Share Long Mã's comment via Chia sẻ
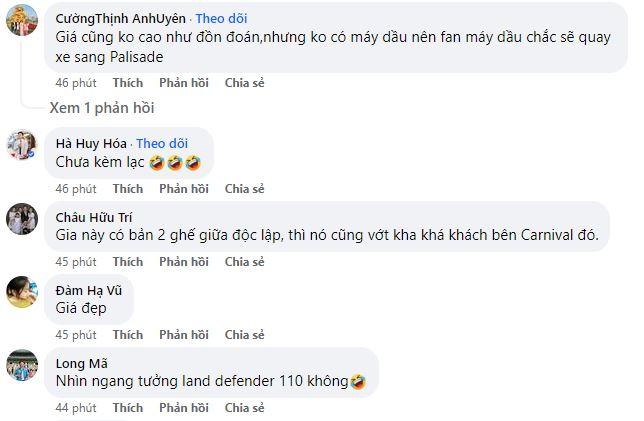This screenshot has height=421, width=644. [x=244, y=408]
